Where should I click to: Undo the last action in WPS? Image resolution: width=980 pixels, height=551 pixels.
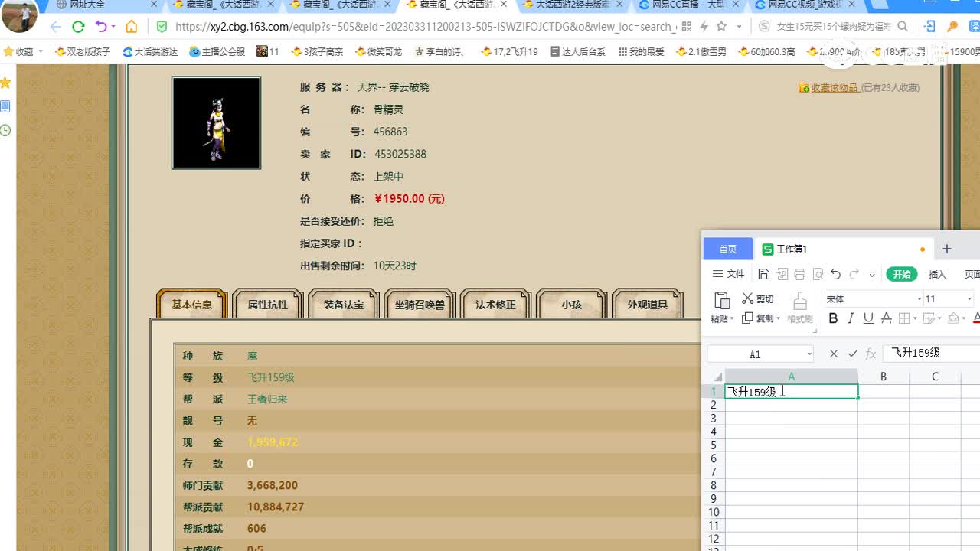(x=836, y=274)
